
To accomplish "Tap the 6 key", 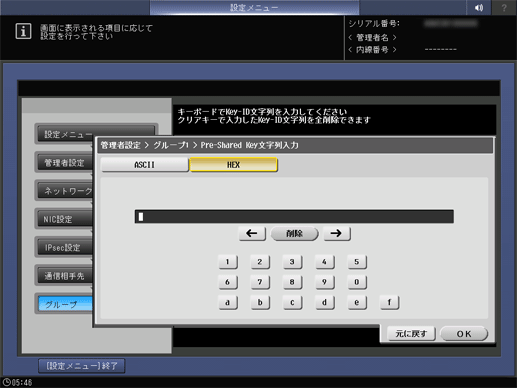I will click(x=228, y=282).
